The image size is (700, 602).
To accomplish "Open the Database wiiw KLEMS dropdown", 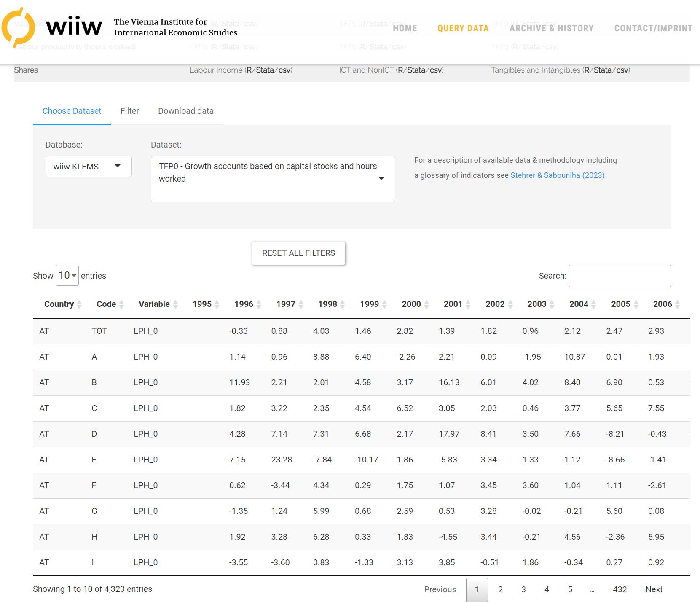I will coord(89,167).
